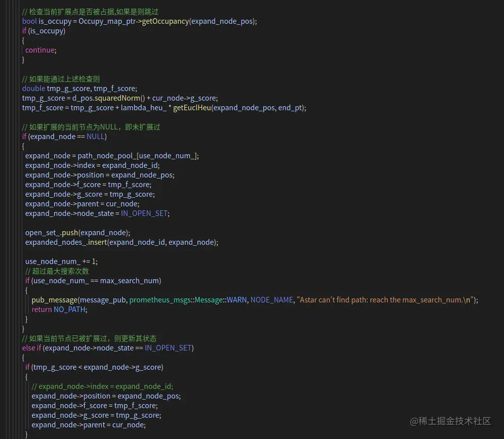Click the 'pub_message(message_pub, ...' call line
The width and height of the screenshot is (504, 439).
[255, 300]
